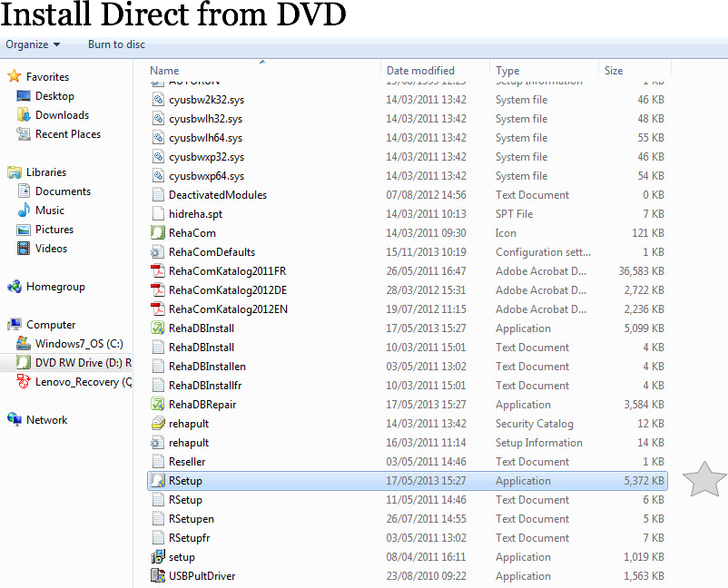Select the RSetup text document dated 11/05/2011 14:46
The height and width of the screenshot is (588, 728).
pyautogui.click(x=185, y=500)
